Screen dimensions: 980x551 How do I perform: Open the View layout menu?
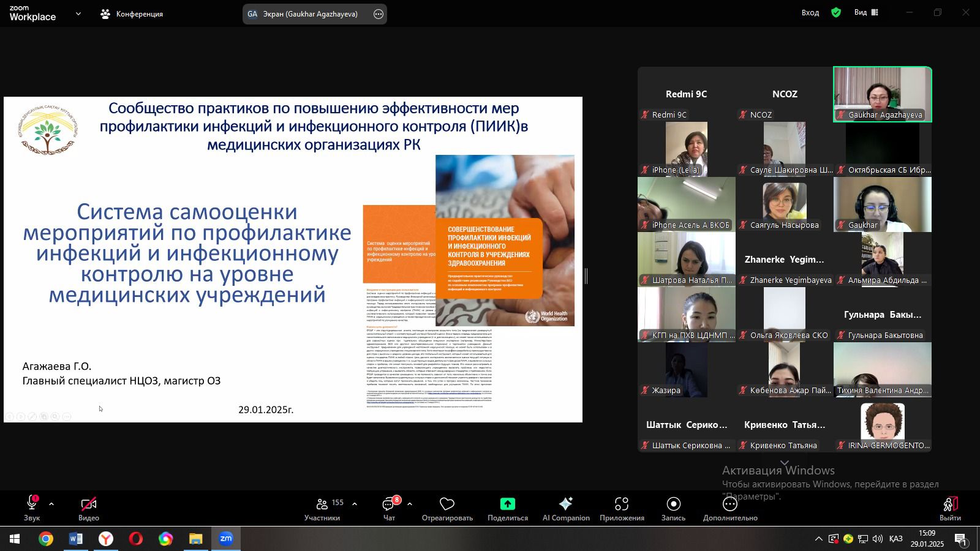coord(866,12)
